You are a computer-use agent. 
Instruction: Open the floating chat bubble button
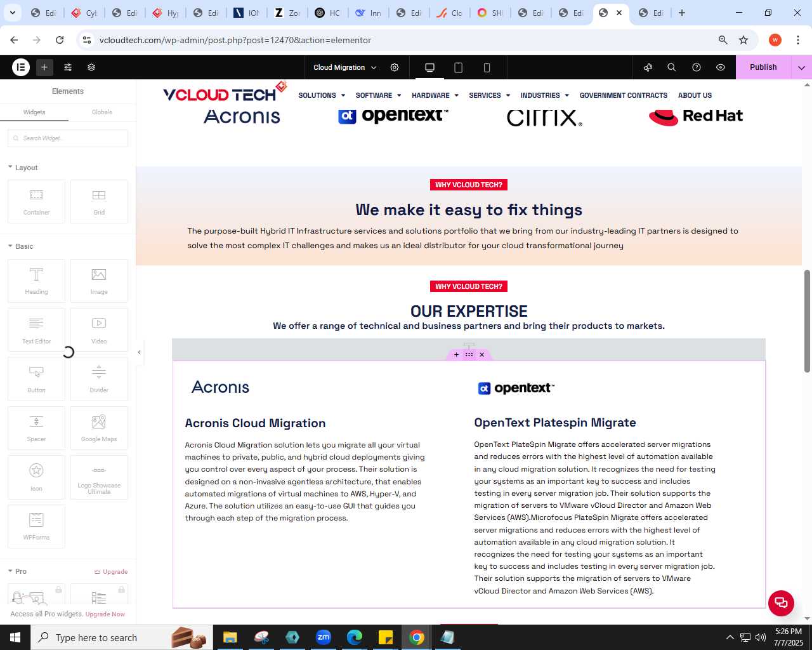[x=781, y=603]
